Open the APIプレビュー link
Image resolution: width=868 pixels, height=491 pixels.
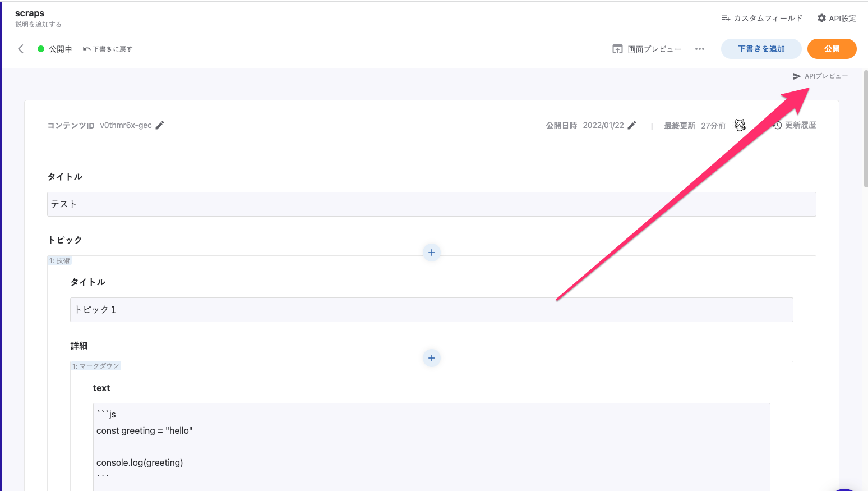pyautogui.click(x=820, y=76)
